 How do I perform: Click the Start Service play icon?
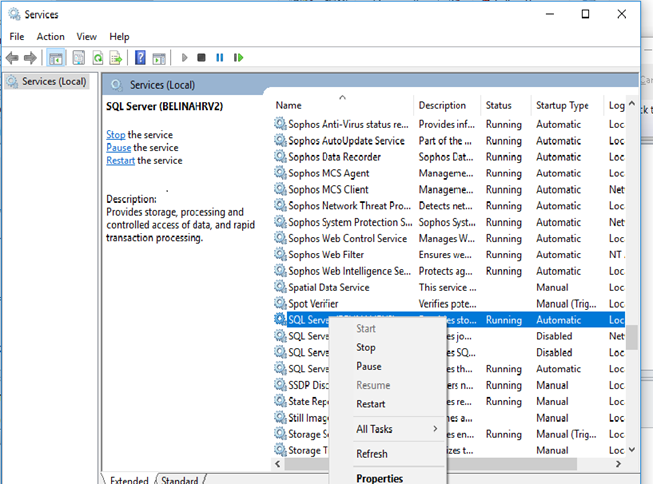(184, 57)
